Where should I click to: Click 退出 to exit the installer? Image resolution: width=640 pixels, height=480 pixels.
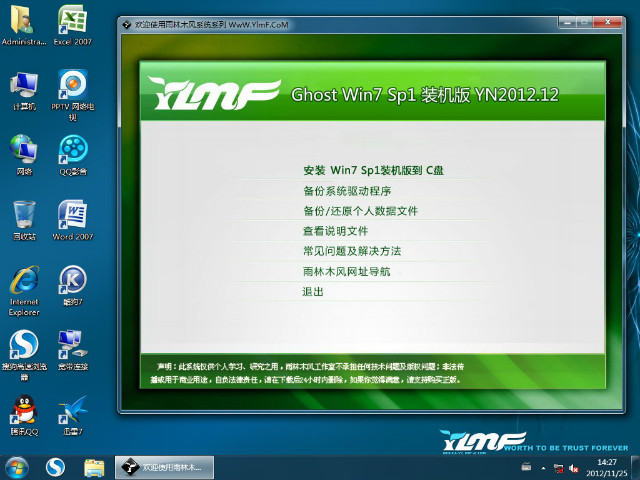click(x=313, y=291)
